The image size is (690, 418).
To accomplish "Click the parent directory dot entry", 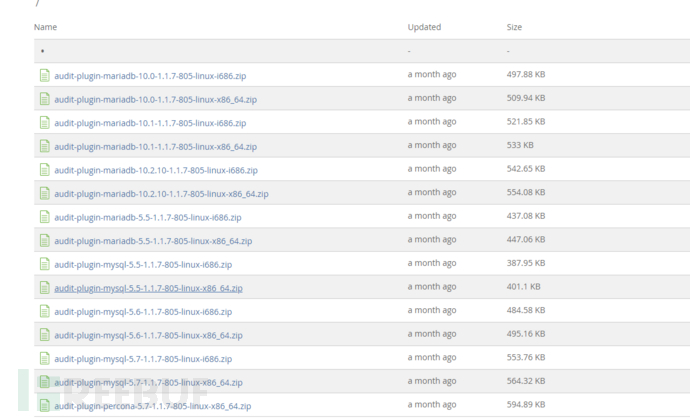I will (42, 51).
